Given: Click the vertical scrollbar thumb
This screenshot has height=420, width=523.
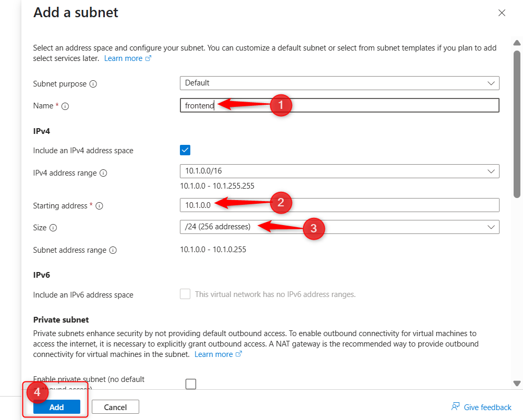Looking at the screenshot, I should coord(517,124).
